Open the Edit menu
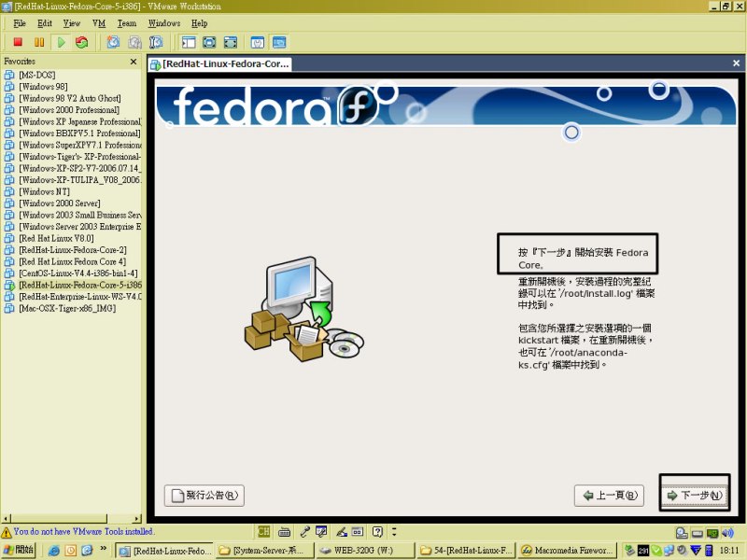Image resolution: width=747 pixels, height=560 pixels. click(x=45, y=23)
